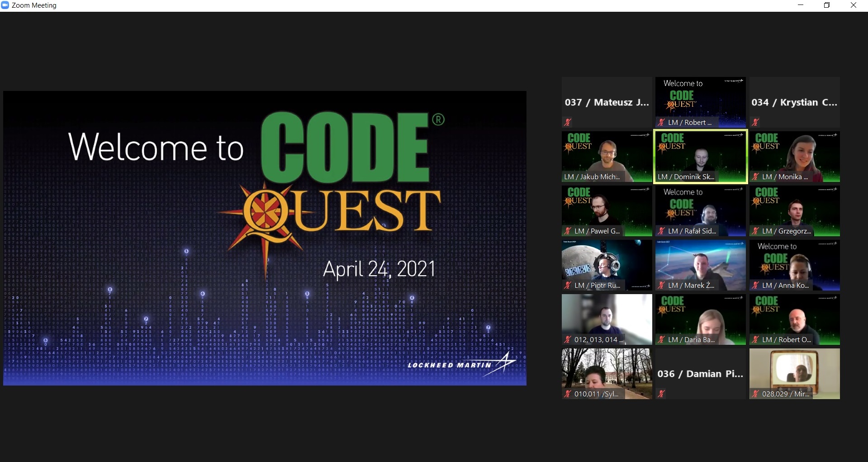Click the 'LM / Grzegorz...' name label
Image resolution: width=868 pixels, height=462 pixels.
[787, 231]
